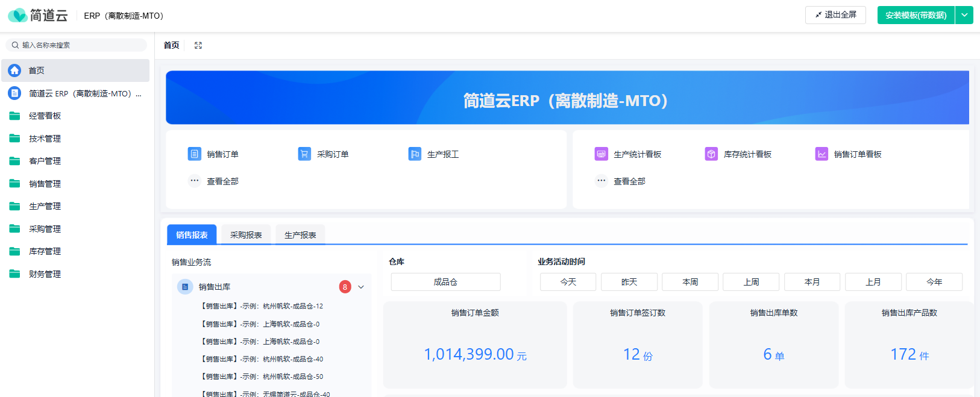The width and height of the screenshot is (980, 397).
Task: Click the 生产管理 folder icon
Action: click(x=15, y=206)
